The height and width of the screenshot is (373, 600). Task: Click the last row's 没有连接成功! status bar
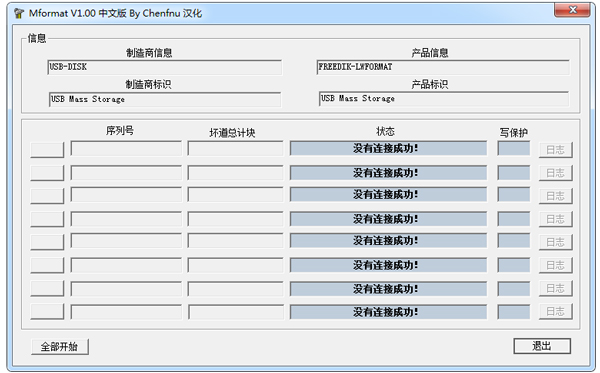point(388,312)
